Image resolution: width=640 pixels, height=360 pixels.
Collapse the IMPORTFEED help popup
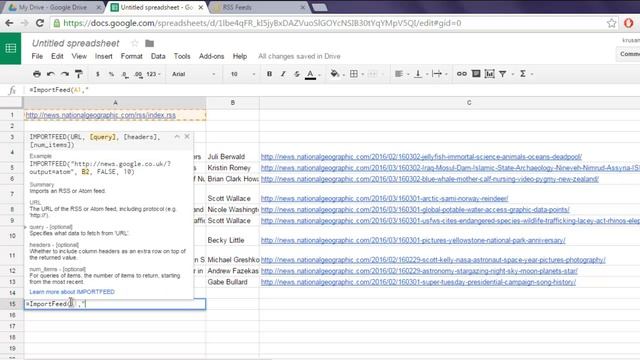(177, 137)
